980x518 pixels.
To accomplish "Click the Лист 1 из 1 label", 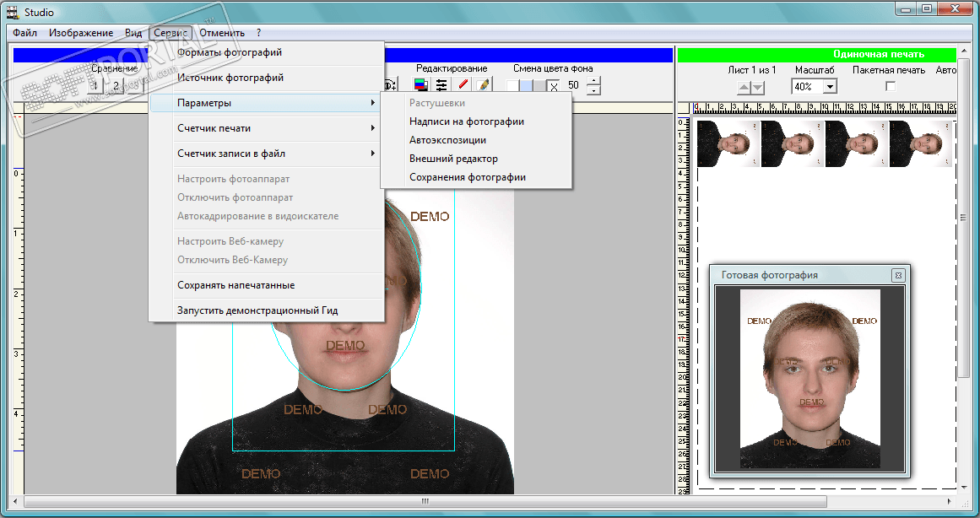I will [752, 70].
